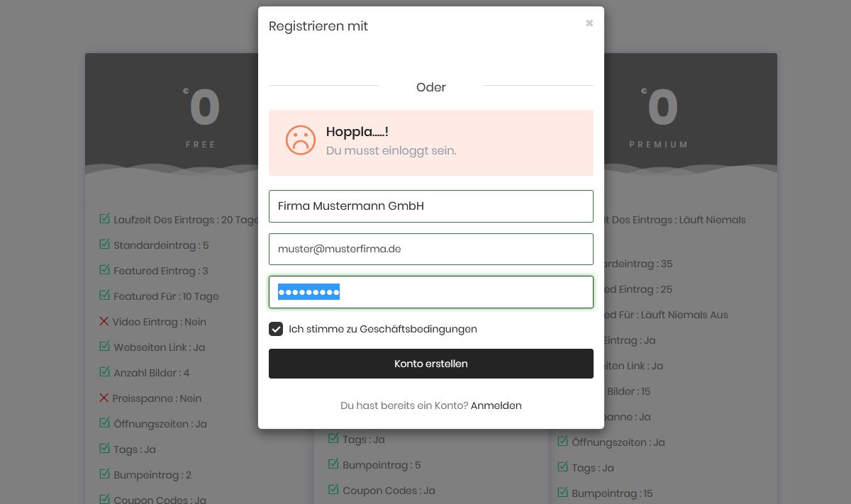Select the muster@musterfirma.de email field
Image resolution: width=851 pixels, height=504 pixels.
tap(431, 250)
